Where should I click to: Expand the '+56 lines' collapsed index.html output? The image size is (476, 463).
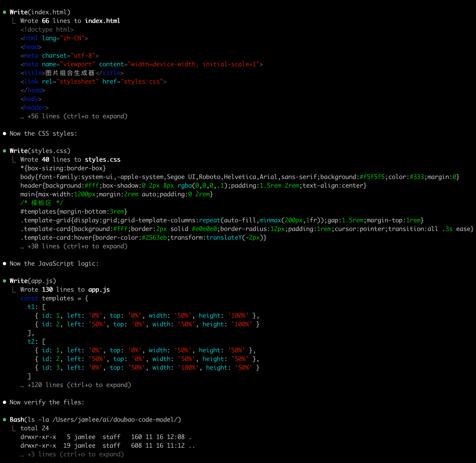74,116
